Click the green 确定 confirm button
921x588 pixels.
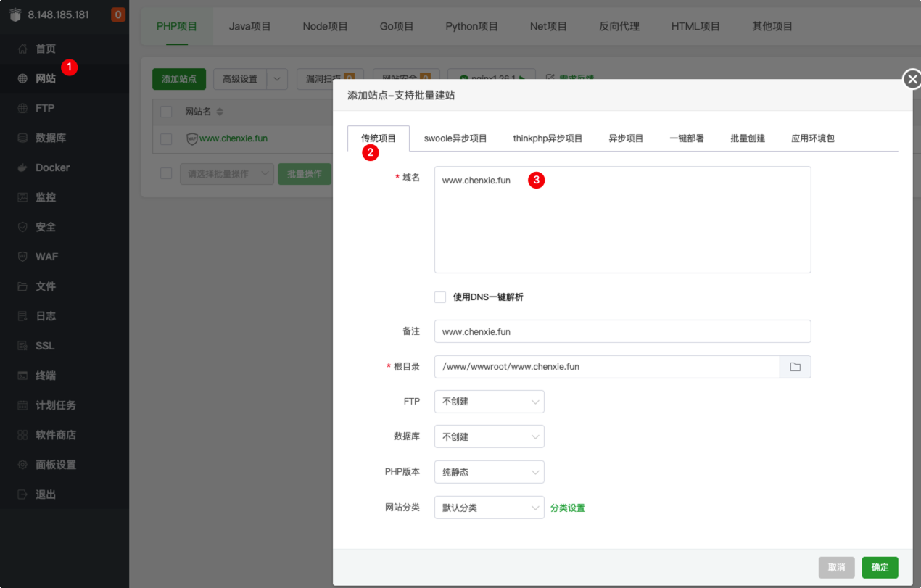[880, 567]
